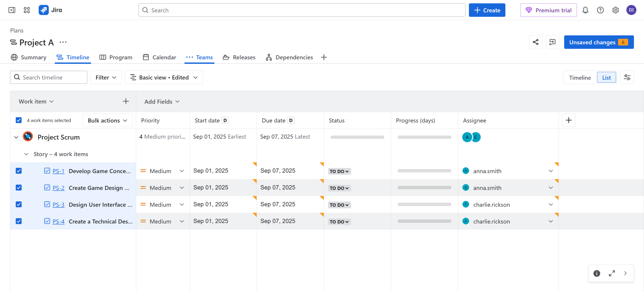The height and width of the screenshot is (292, 644).
Task: Open the PS-4 issue link
Action: tap(58, 221)
